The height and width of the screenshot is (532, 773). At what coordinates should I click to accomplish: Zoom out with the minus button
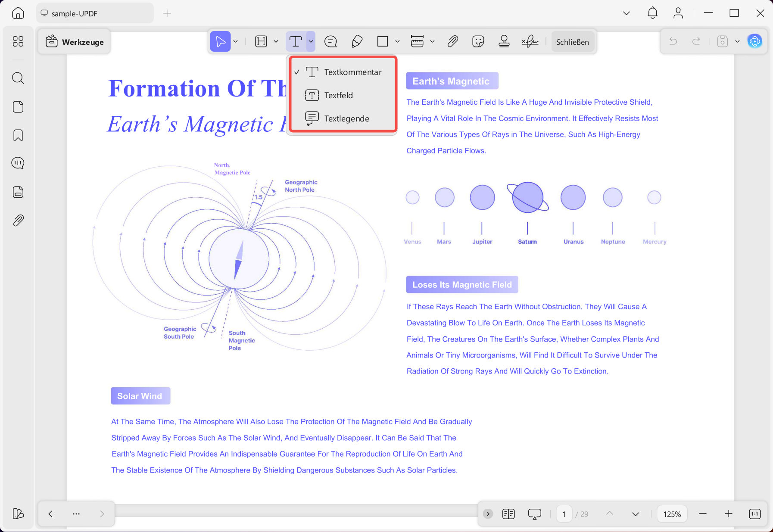pos(703,514)
